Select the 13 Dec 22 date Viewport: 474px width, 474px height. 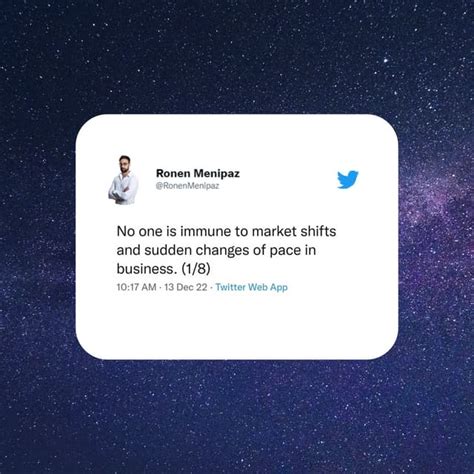[x=186, y=287]
